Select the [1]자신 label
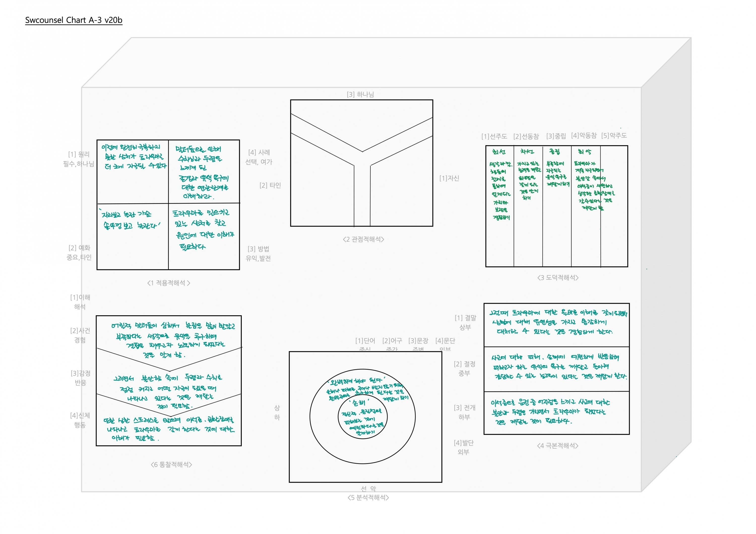 click(x=449, y=178)
